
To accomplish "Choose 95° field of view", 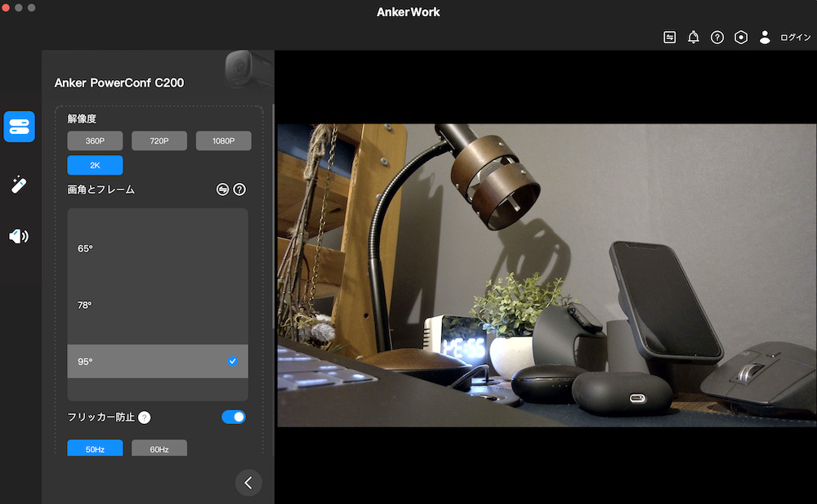I will pos(158,361).
